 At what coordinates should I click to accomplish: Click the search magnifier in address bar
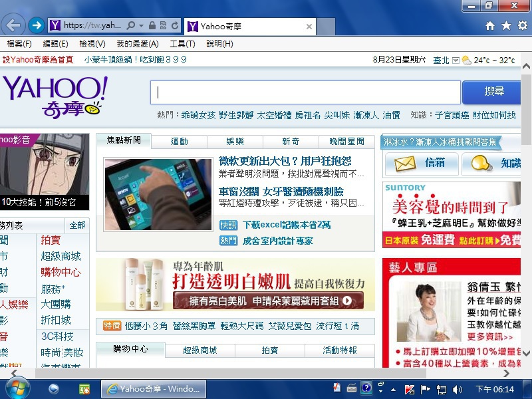(x=130, y=25)
